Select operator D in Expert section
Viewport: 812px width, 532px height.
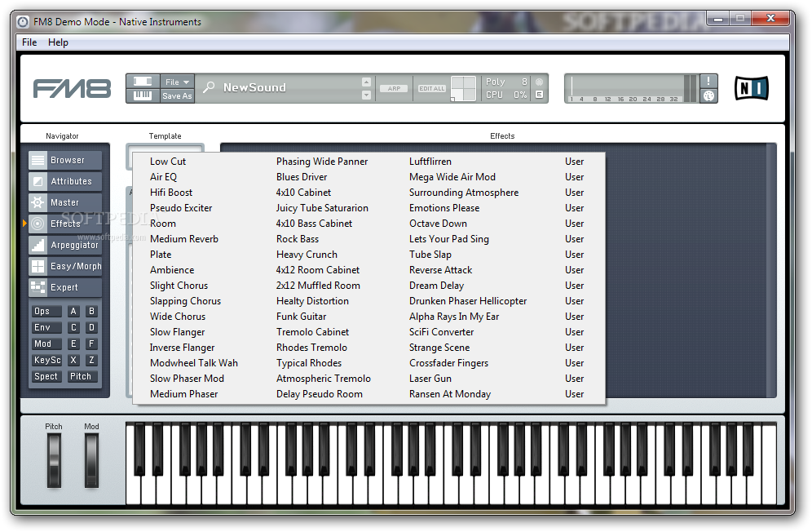coord(91,328)
